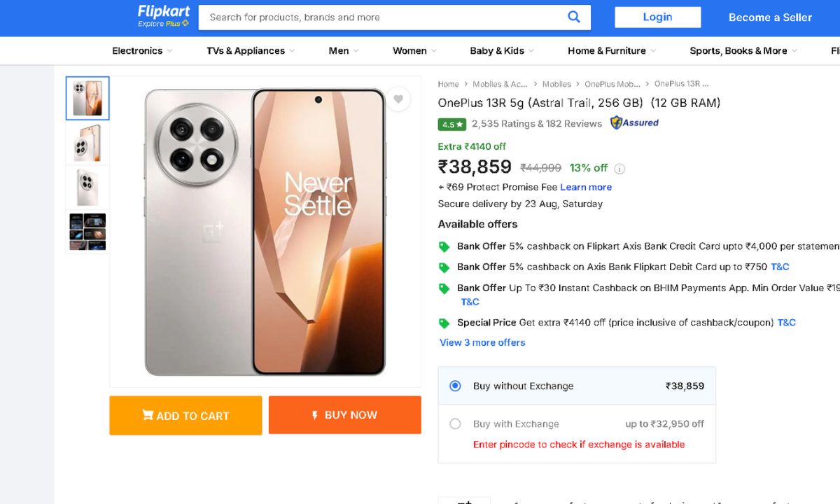Viewport: 840px width, 504px height.
Task: Click the Flipkart Explore Plus logo
Action: tap(164, 16)
